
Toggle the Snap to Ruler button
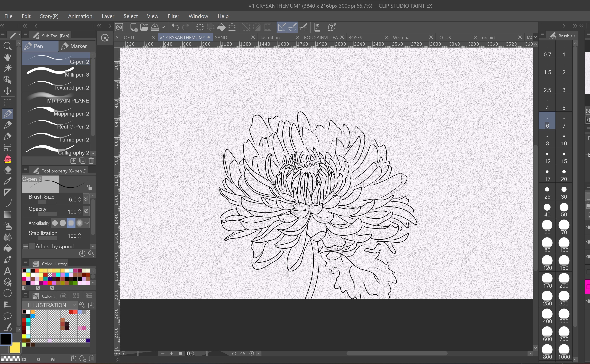pos(282,27)
